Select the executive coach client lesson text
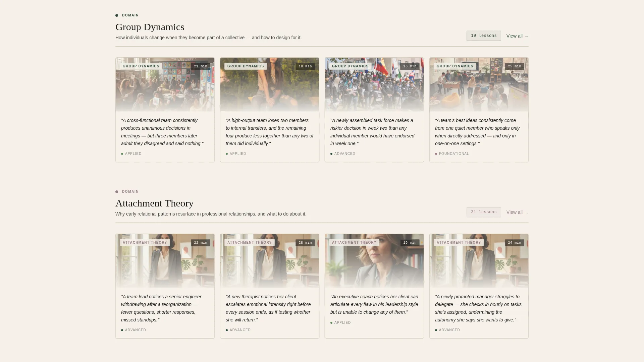644x362 pixels. [374, 304]
